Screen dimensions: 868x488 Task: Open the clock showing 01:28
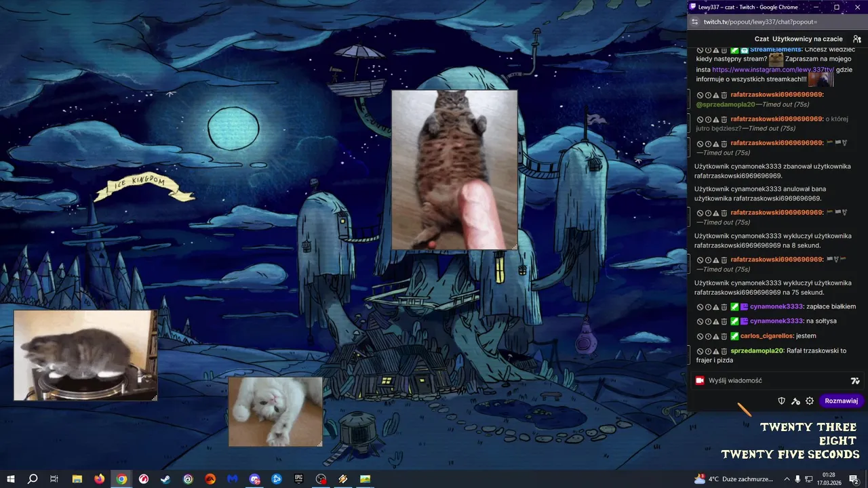coord(829,479)
